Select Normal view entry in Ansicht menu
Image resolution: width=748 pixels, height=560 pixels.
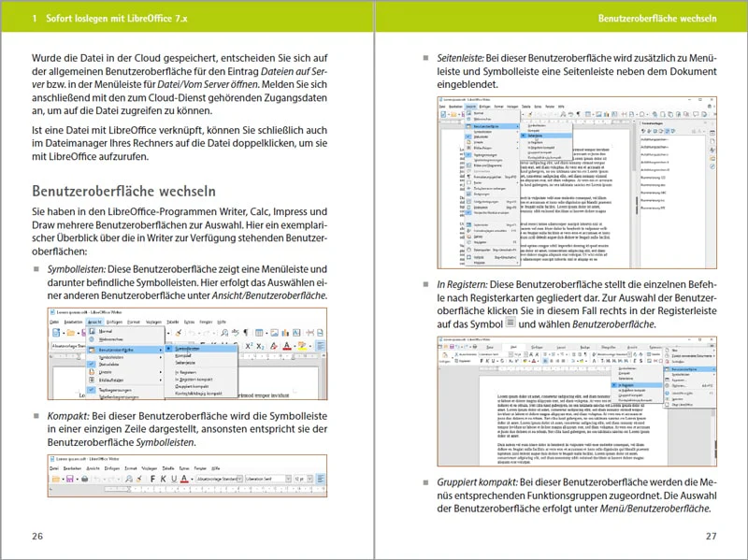[x=105, y=331]
